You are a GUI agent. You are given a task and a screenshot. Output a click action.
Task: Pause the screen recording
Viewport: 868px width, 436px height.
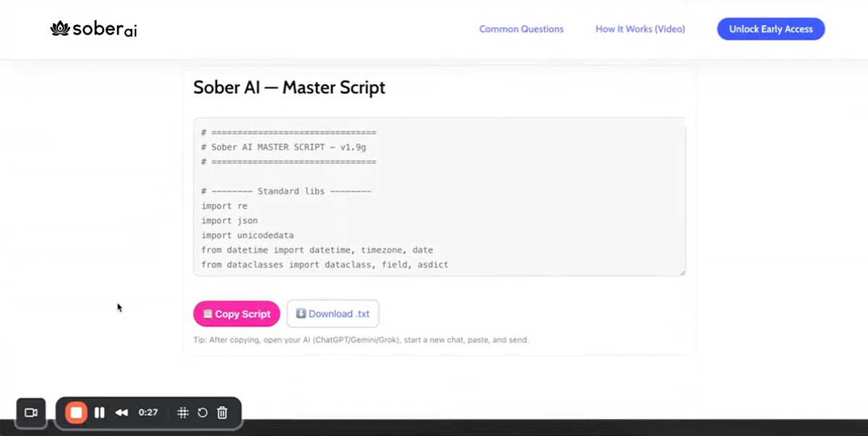click(100, 412)
